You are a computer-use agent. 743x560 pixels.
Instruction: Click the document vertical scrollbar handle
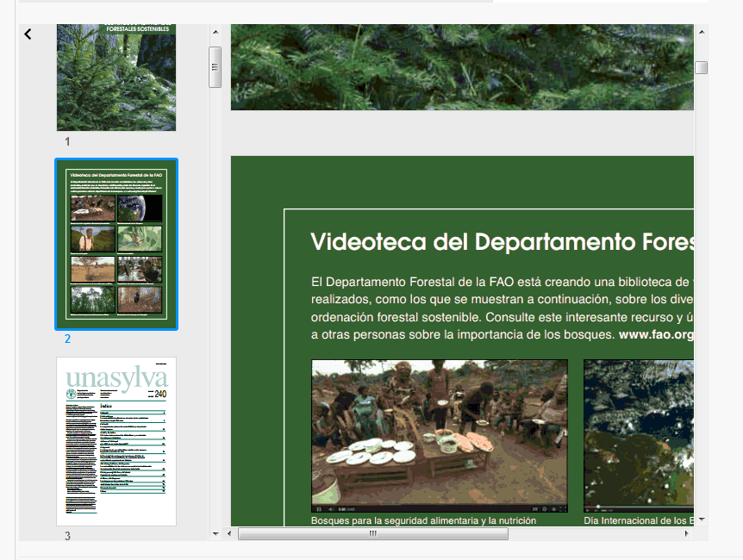pos(702,68)
